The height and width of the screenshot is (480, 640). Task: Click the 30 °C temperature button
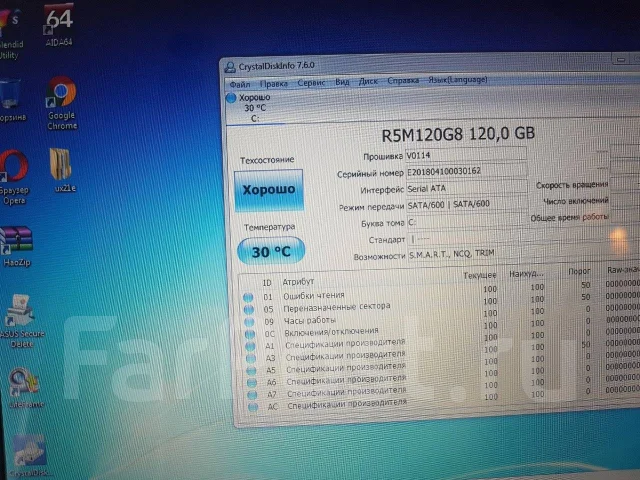point(271,251)
